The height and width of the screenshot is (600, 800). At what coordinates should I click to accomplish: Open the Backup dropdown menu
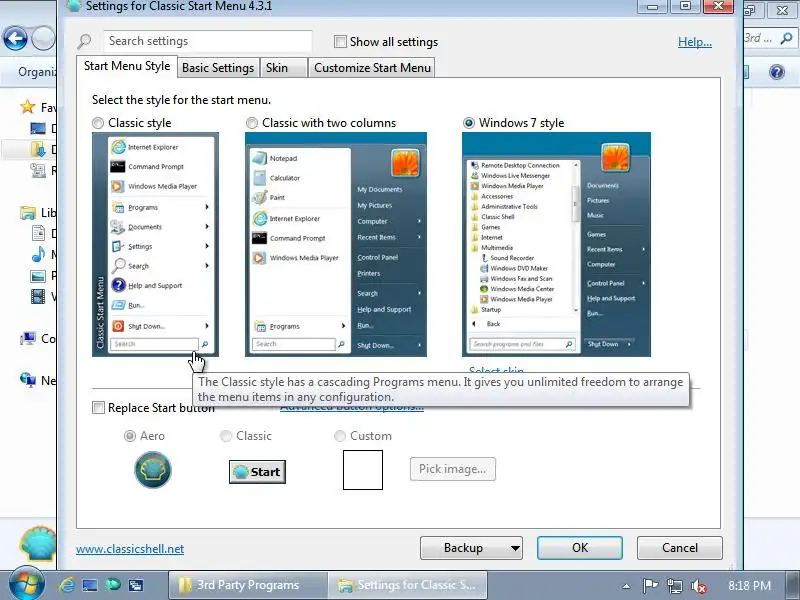(471, 548)
